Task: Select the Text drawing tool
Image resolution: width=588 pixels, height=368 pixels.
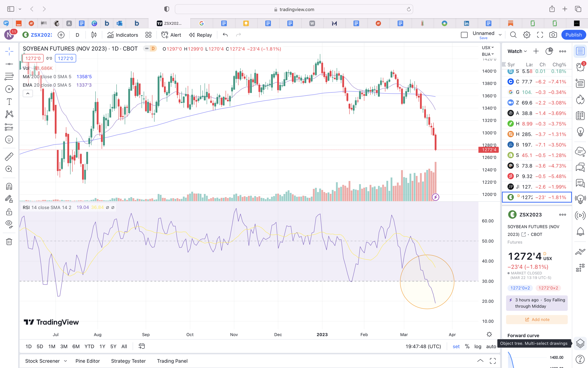Action: click(9, 101)
